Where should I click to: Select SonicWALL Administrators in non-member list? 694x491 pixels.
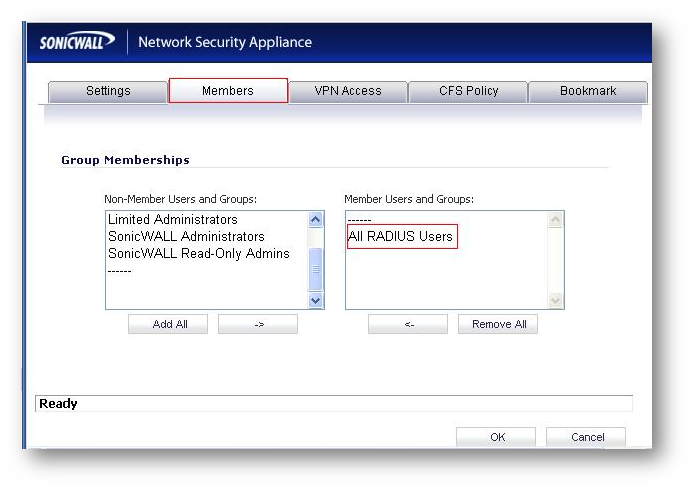186,236
